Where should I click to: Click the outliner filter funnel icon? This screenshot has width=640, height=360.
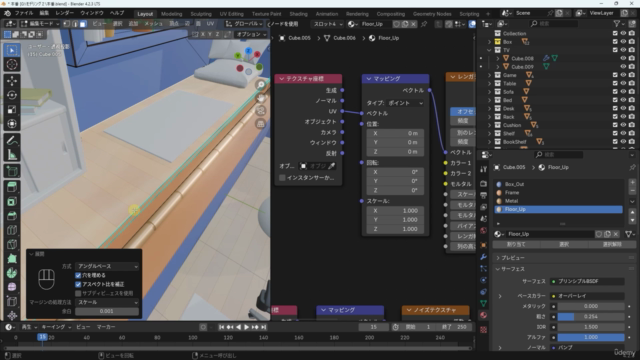pyautogui.click(x=617, y=24)
